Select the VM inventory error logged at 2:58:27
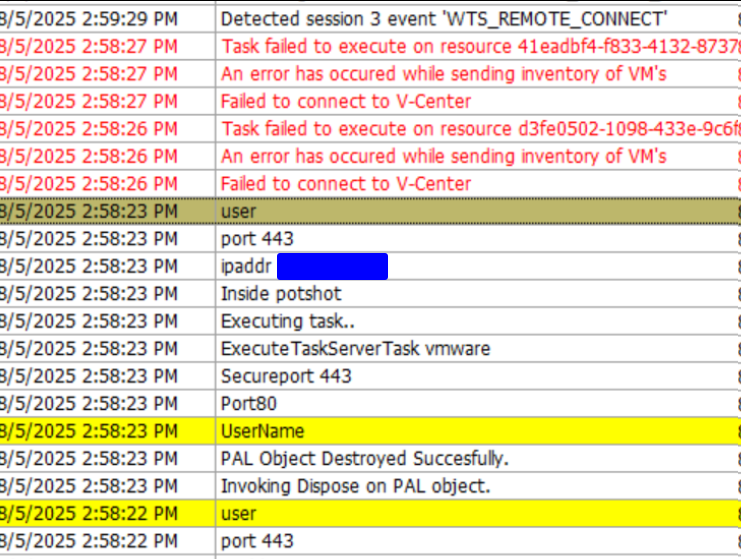This screenshot has width=741, height=559. coord(443,74)
